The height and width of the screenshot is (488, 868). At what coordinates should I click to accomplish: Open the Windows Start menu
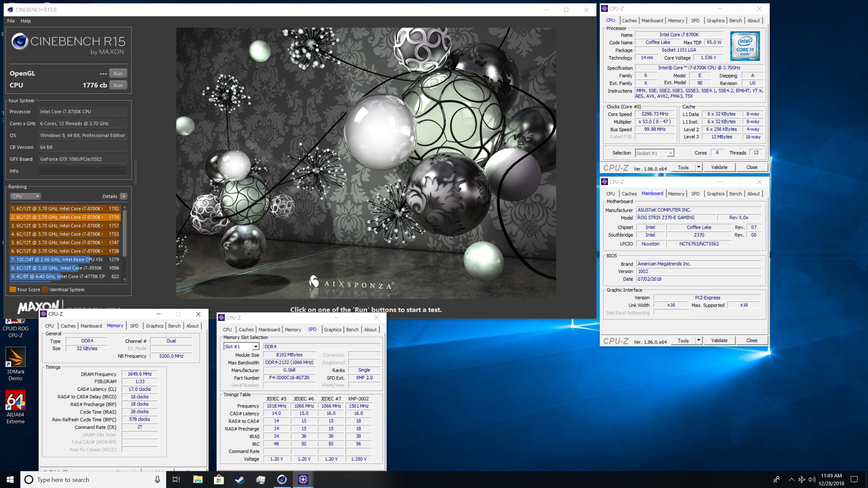10,480
